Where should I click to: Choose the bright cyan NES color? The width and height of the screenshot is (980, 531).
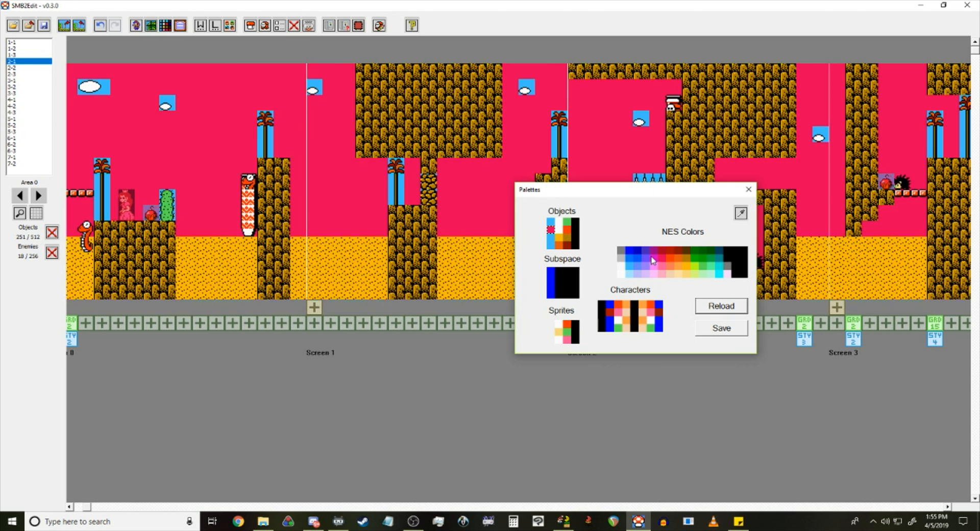719,274
